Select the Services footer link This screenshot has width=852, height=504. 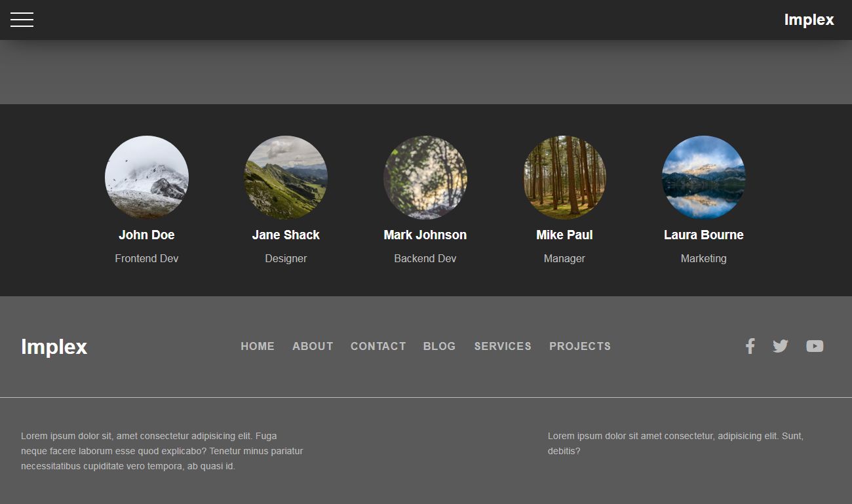click(503, 346)
